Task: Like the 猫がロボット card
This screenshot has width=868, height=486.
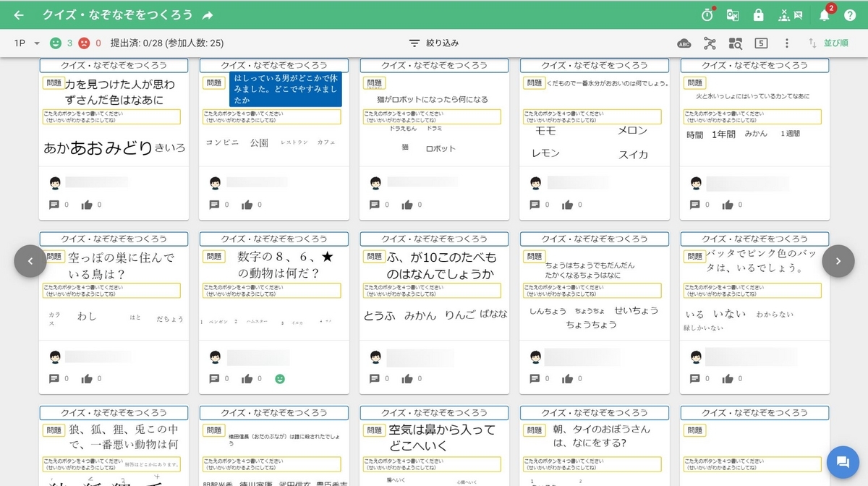Action: [408, 205]
